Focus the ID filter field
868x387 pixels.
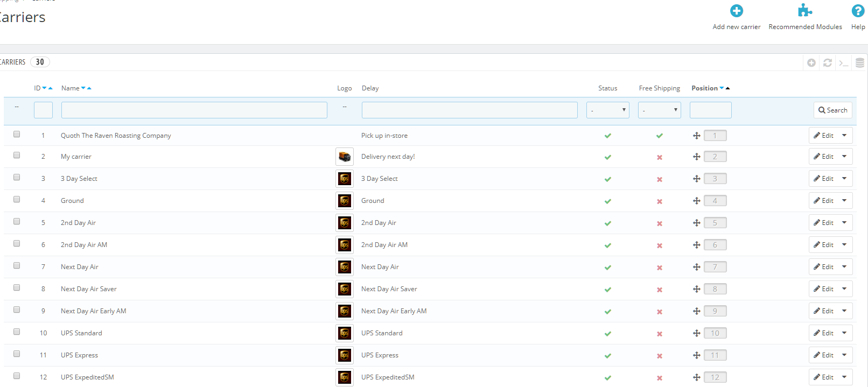click(x=43, y=110)
